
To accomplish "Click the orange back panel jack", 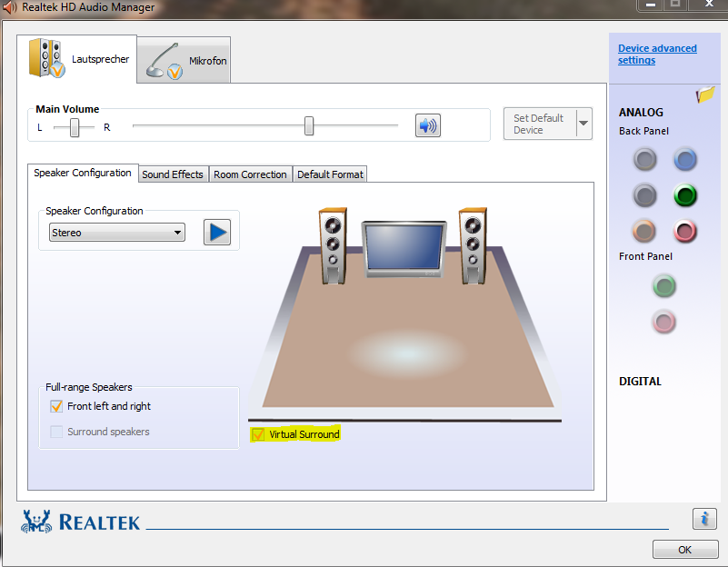I will [644, 231].
